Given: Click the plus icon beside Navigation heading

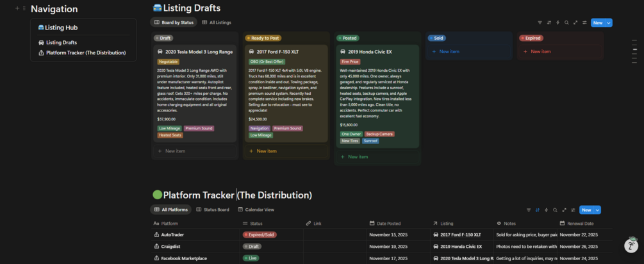Looking at the screenshot, I should (17, 8).
